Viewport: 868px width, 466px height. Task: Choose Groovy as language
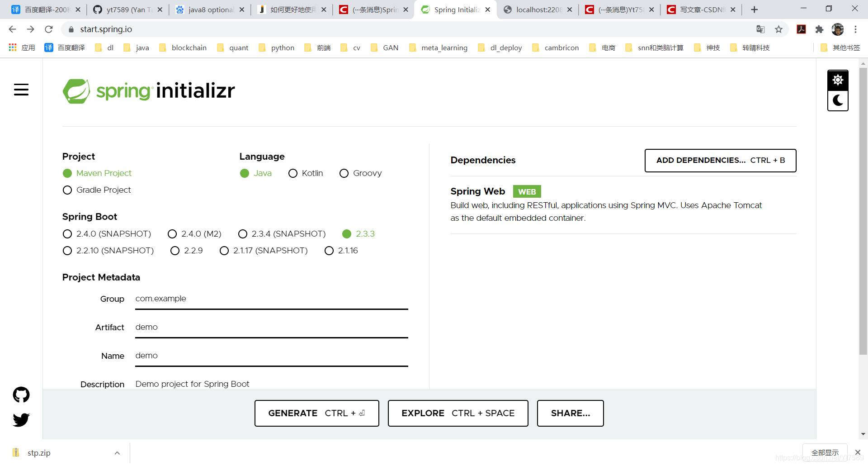coord(361,173)
